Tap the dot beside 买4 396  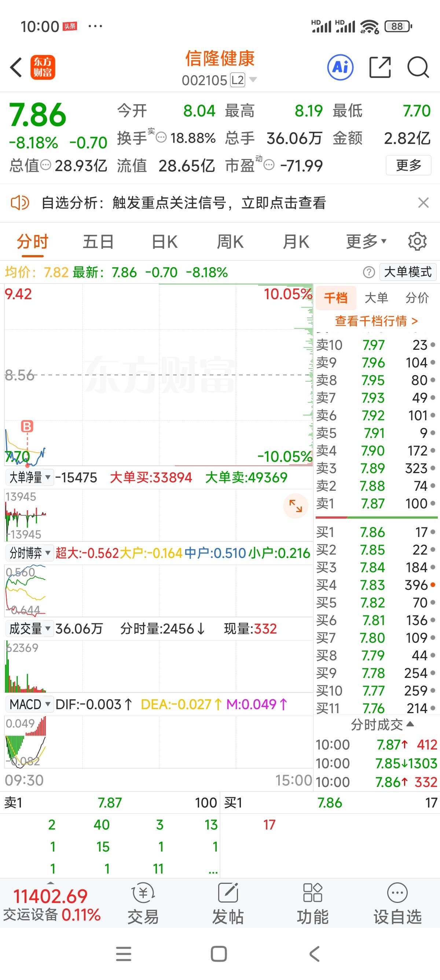433,585
